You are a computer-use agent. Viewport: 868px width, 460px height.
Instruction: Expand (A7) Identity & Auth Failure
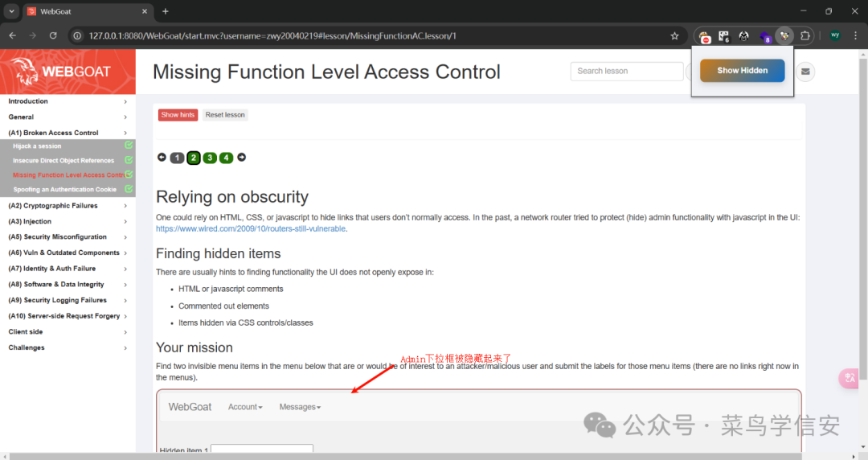68,269
